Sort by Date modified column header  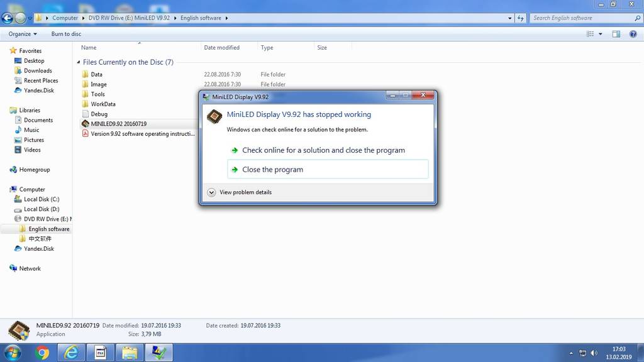pos(222,48)
